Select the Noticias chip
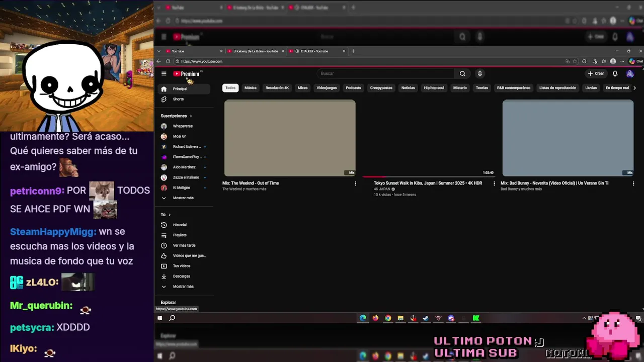 [408, 87]
